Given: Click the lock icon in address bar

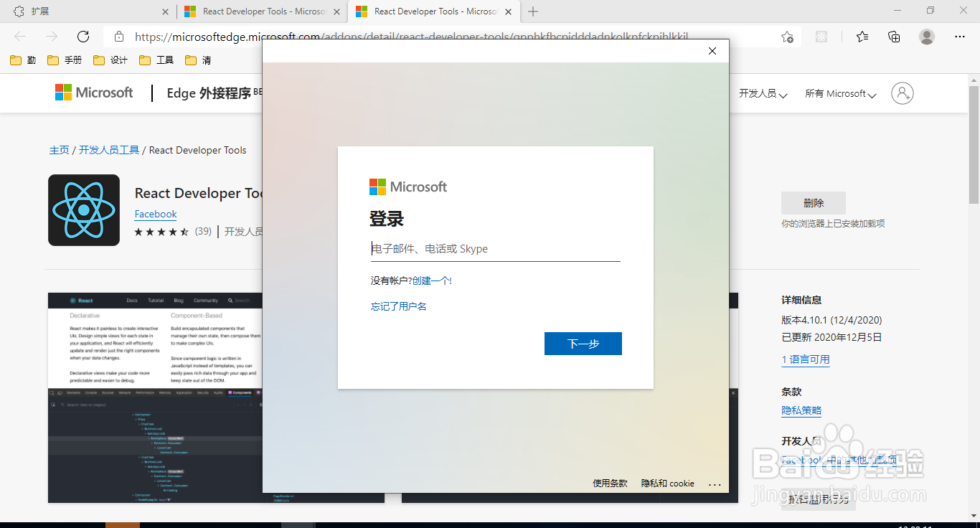Looking at the screenshot, I should (119, 37).
